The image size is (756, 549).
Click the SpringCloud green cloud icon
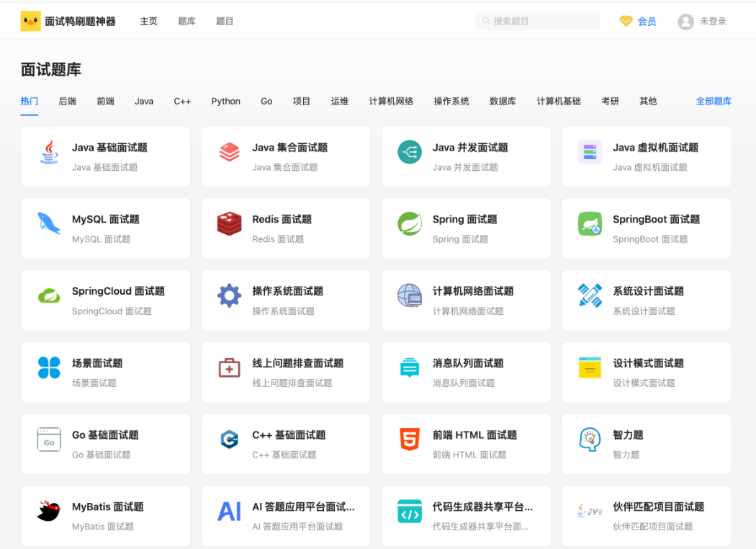point(49,295)
